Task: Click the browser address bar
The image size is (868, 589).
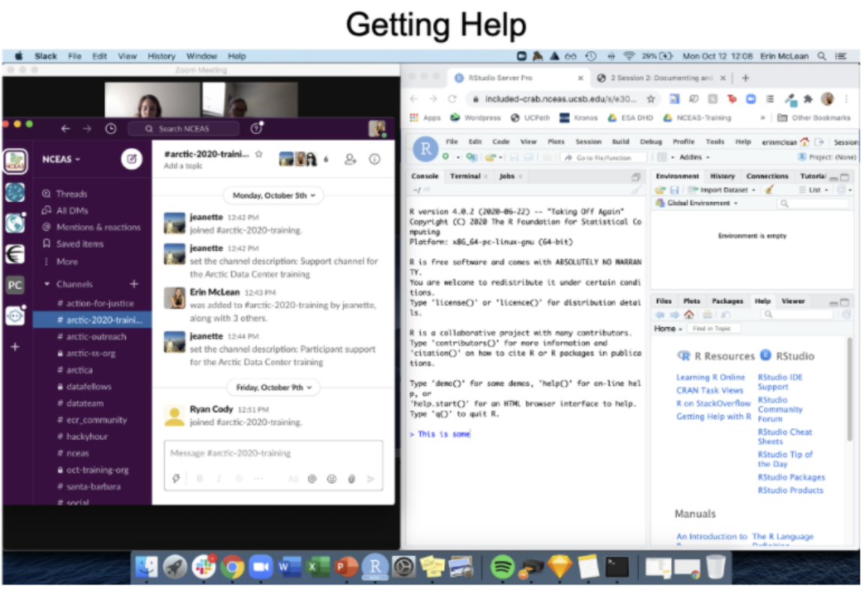Action: point(561,99)
